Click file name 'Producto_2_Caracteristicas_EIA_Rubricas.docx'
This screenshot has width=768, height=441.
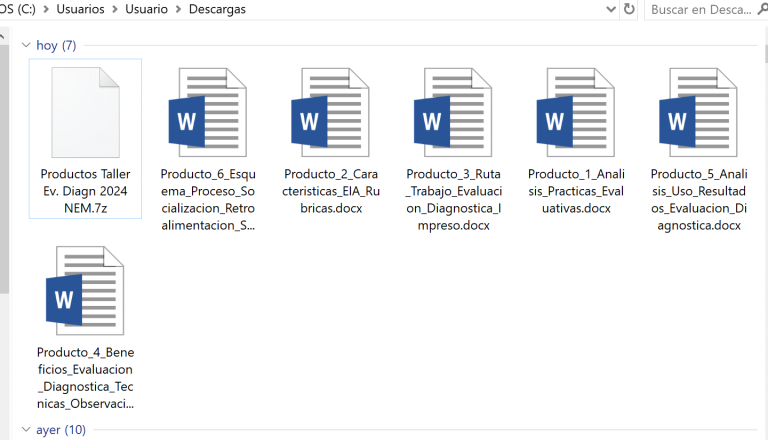(x=331, y=191)
